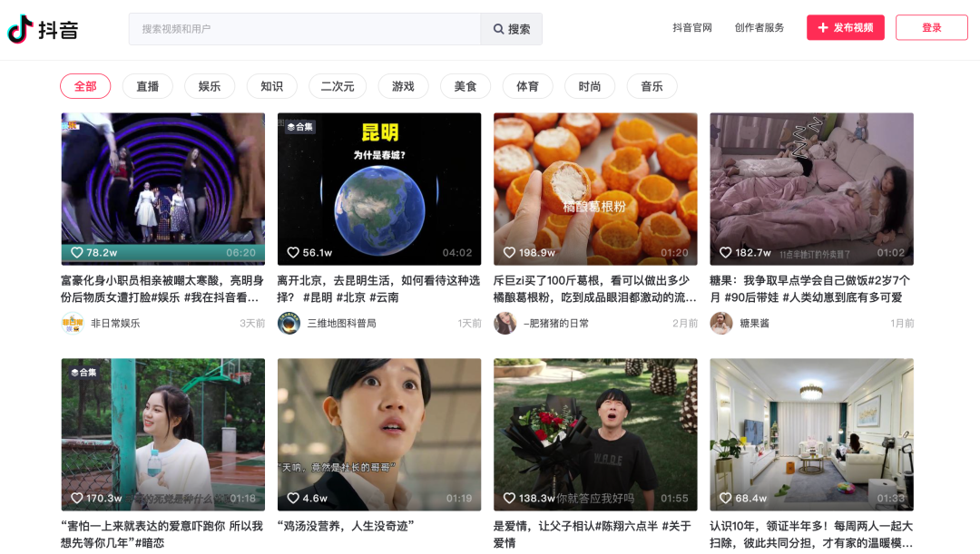Click the 3天前 timestamp text

[x=252, y=323]
